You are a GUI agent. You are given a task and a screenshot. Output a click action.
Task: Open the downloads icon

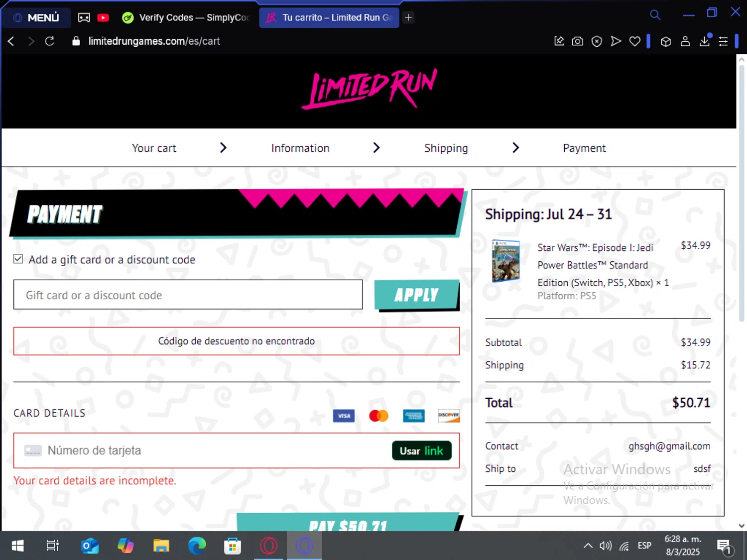click(705, 41)
